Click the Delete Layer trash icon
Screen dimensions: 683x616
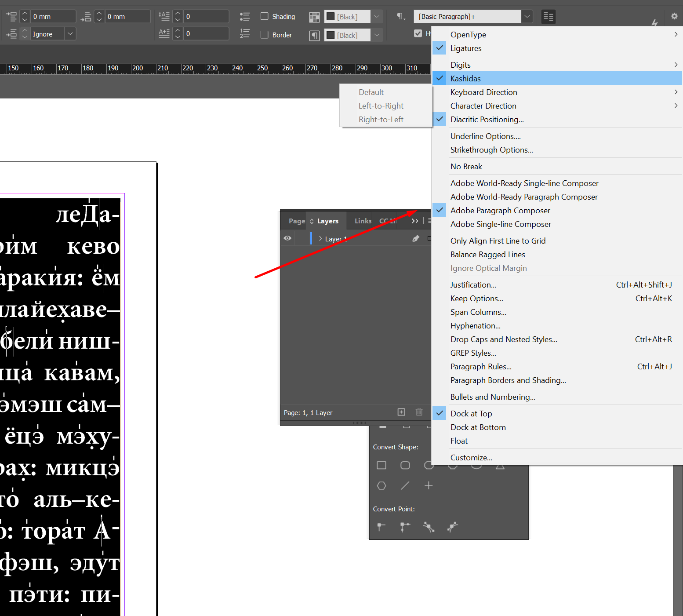(419, 412)
